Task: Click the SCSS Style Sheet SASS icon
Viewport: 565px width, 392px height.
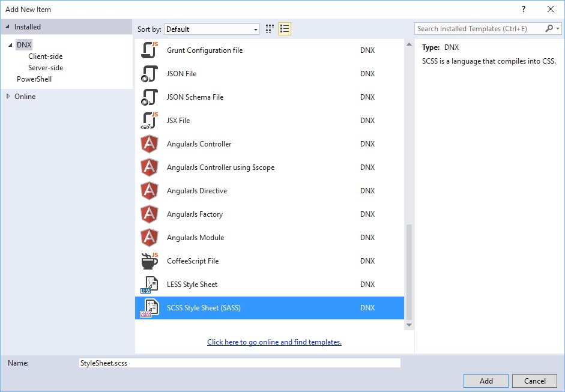Action: (x=150, y=308)
